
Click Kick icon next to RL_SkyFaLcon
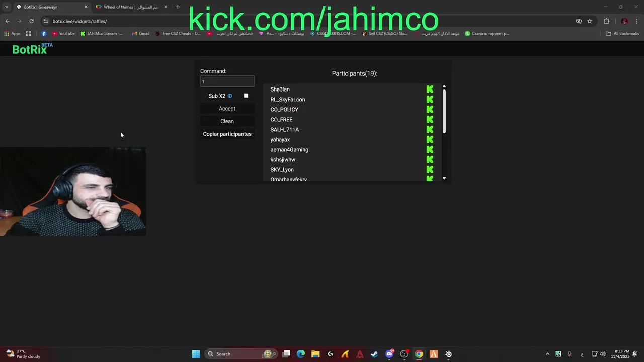pos(430,99)
